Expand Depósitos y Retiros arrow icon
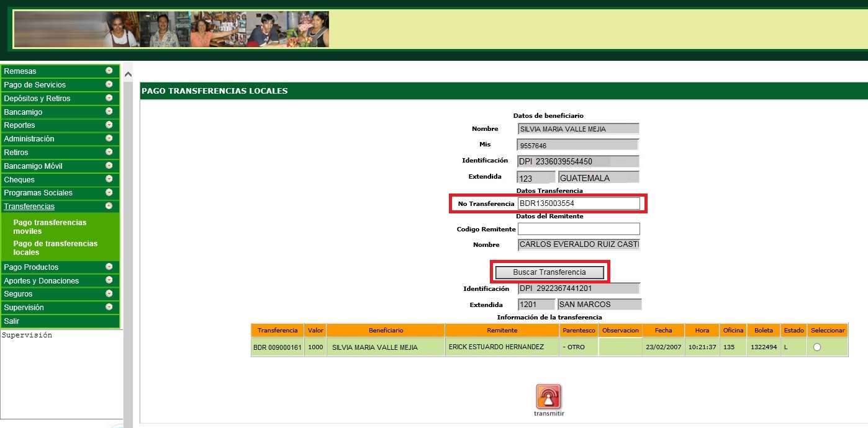 point(109,98)
